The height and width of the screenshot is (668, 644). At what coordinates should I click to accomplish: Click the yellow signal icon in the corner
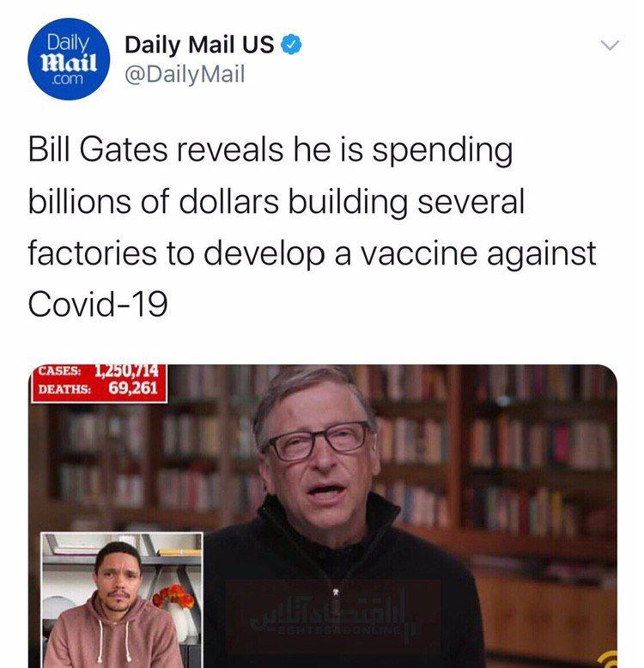click(x=608, y=660)
